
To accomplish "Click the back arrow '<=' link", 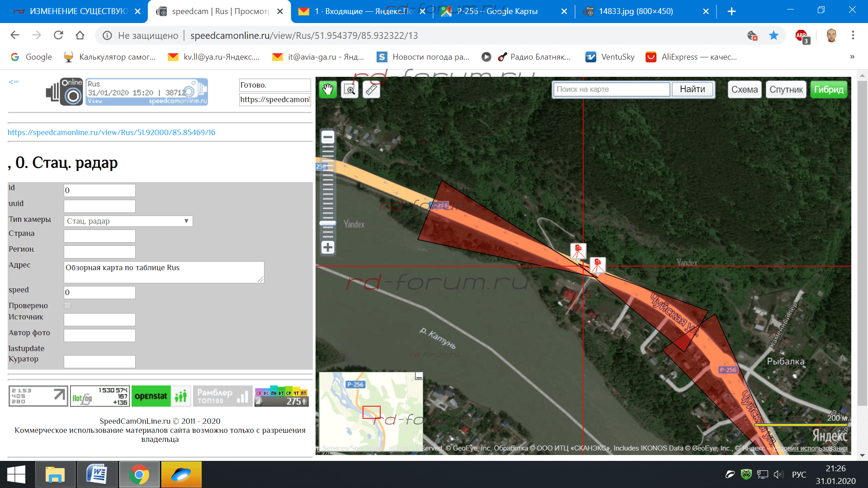I will coord(14,82).
